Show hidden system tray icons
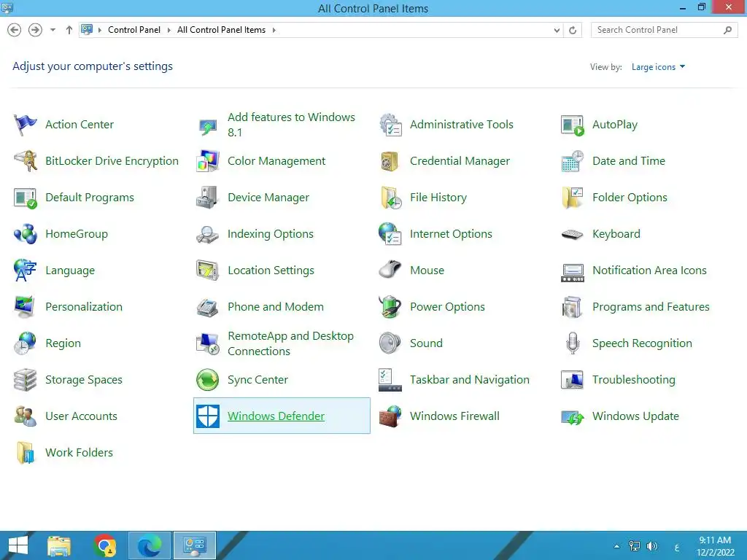This screenshot has width=747, height=560. click(x=617, y=546)
